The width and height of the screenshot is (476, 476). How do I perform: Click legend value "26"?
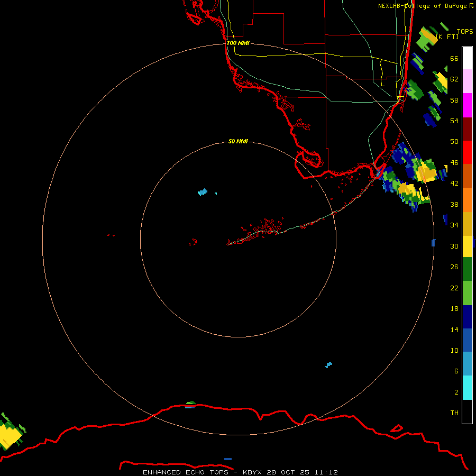(454, 267)
